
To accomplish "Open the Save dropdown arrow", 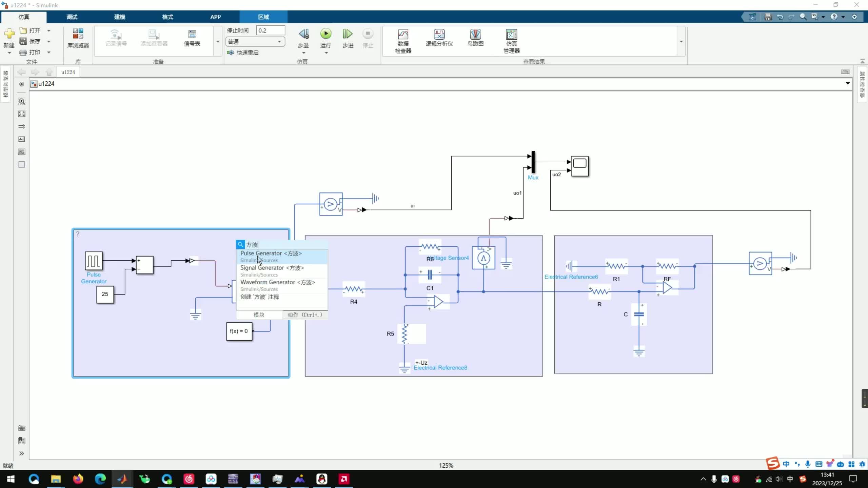I will click(49, 41).
